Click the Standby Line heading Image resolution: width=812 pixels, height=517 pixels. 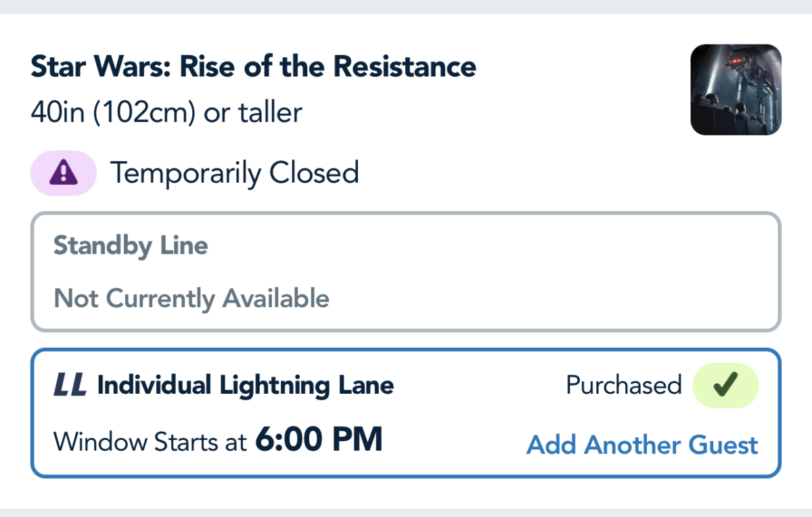tap(131, 245)
